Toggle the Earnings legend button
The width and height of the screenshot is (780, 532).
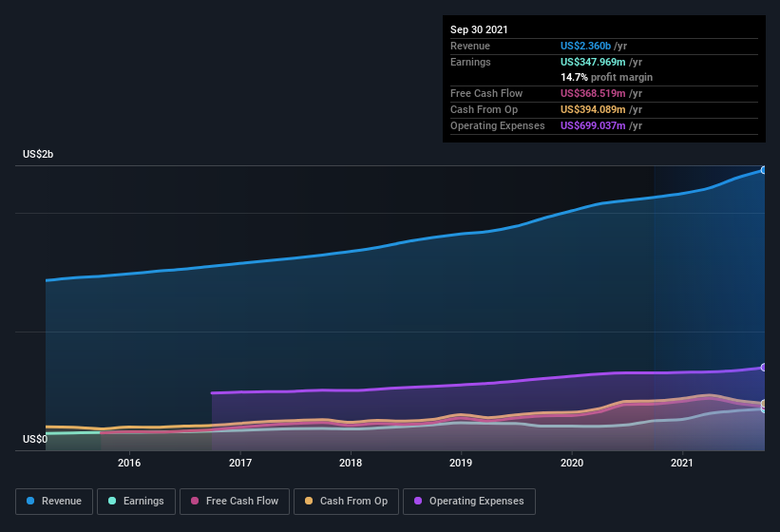point(136,502)
